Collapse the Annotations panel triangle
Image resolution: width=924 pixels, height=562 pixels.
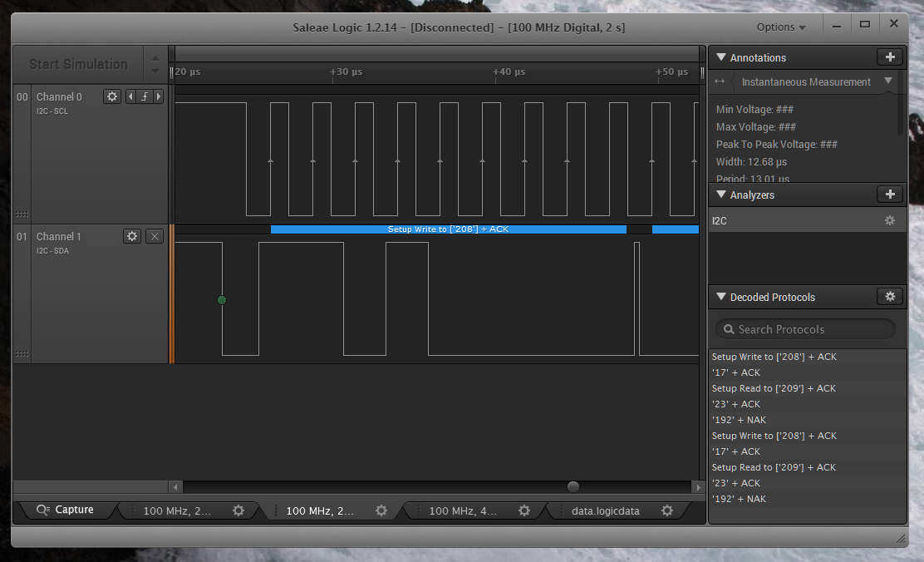point(720,57)
